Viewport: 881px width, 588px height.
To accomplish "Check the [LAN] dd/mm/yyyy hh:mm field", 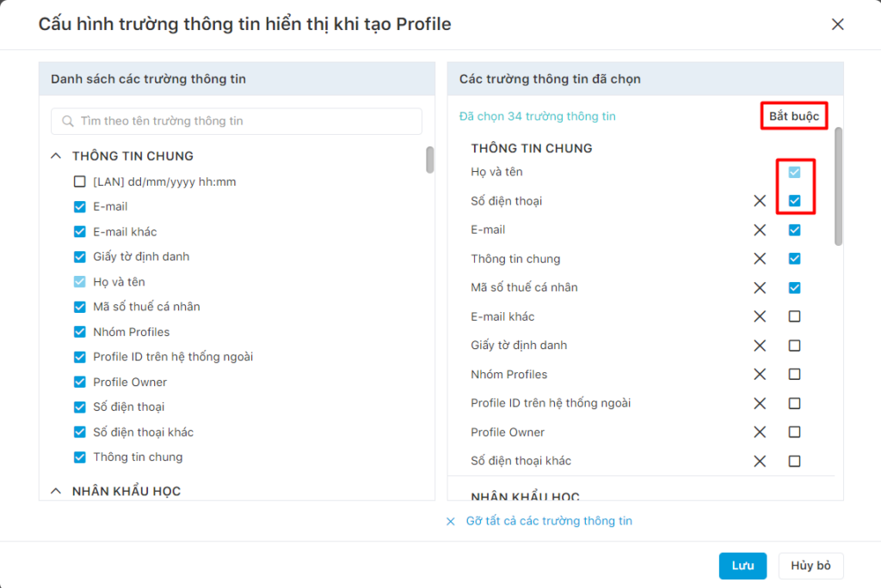I will click(80, 181).
